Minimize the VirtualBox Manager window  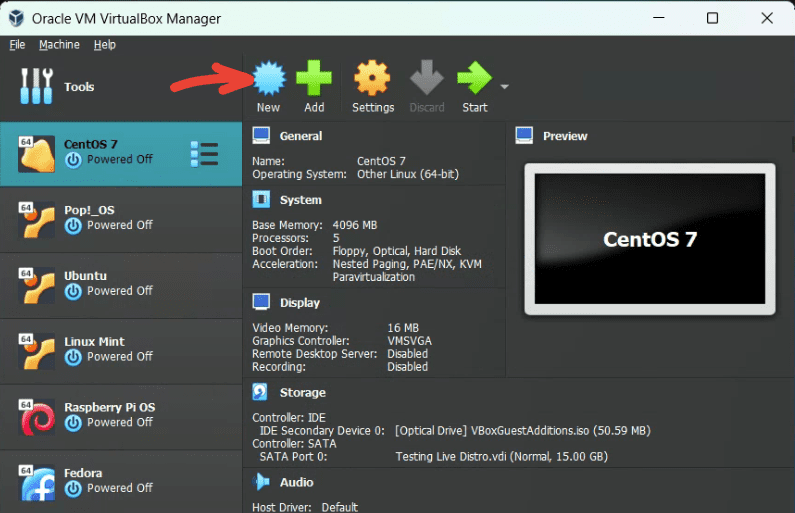tap(659, 18)
